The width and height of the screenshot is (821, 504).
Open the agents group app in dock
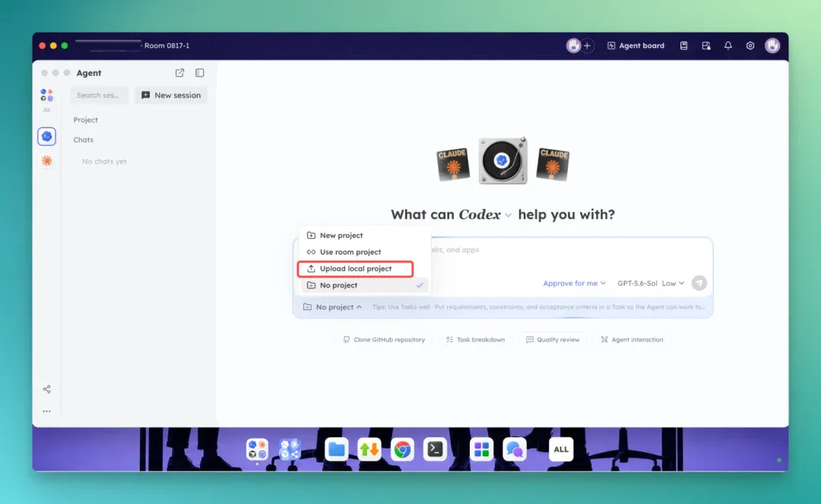coord(257,449)
